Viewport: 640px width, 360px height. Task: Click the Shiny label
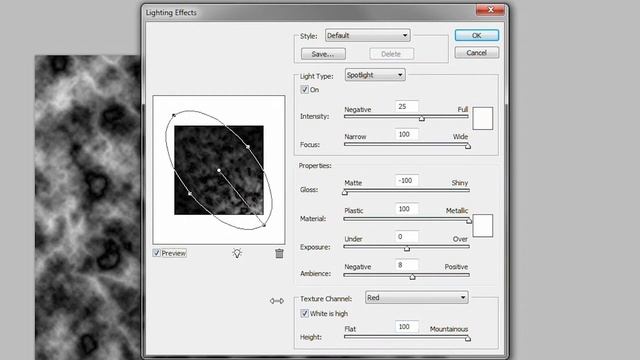pyautogui.click(x=460, y=183)
